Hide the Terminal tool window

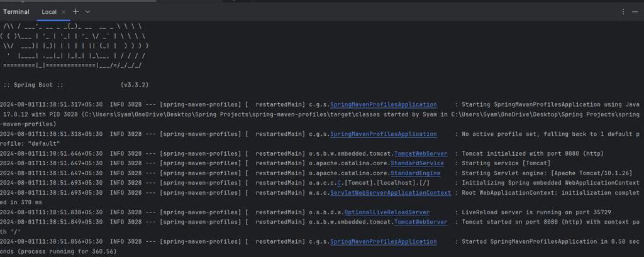click(x=635, y=11)
